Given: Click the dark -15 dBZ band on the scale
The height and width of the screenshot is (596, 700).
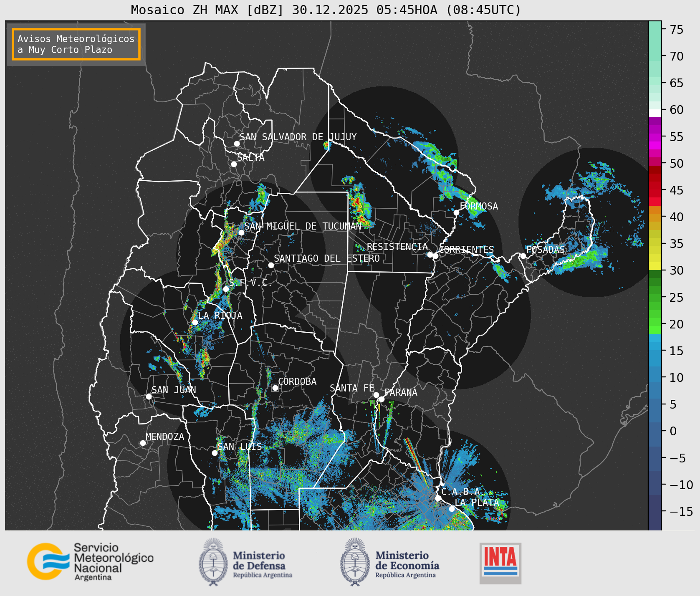Looking at the screenshot, I should (x=655, y=512).
